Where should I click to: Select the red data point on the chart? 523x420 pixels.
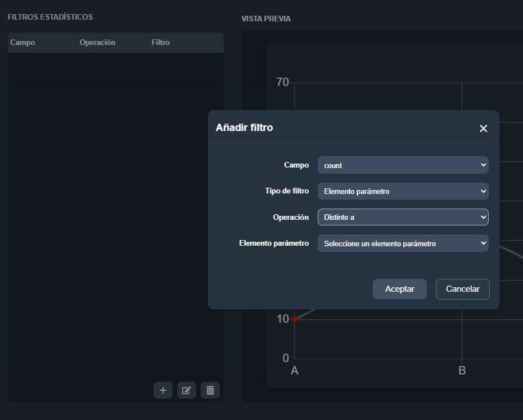pyautogui.click(x=295, y=319)
